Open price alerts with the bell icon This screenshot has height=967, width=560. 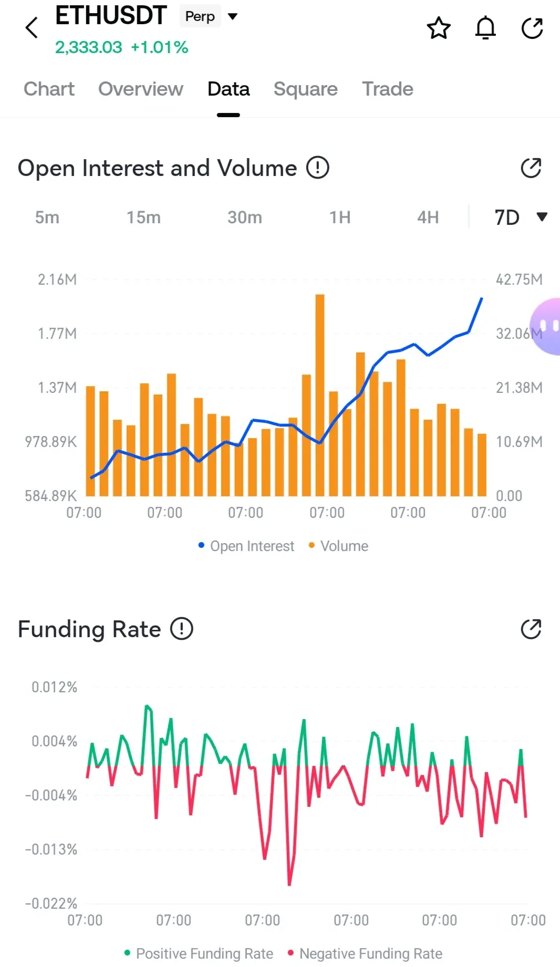[485, 28]
